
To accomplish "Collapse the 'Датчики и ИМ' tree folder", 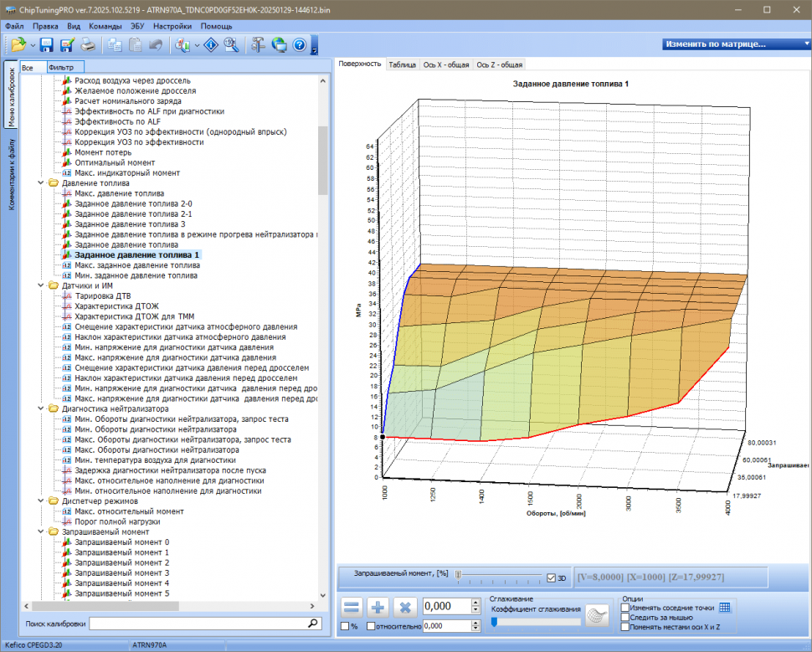I will point(42,285).
